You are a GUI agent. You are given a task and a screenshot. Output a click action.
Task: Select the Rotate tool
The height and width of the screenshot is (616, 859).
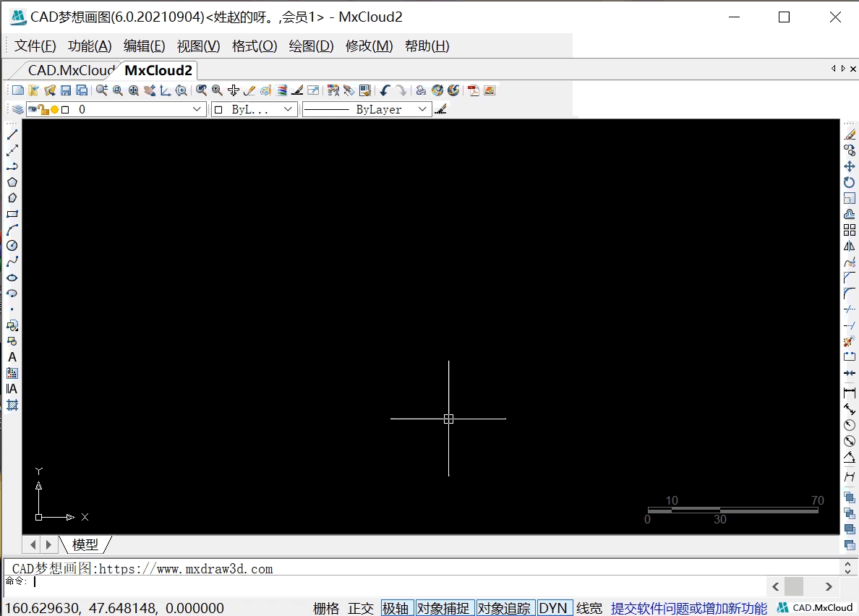pos(849,181)
